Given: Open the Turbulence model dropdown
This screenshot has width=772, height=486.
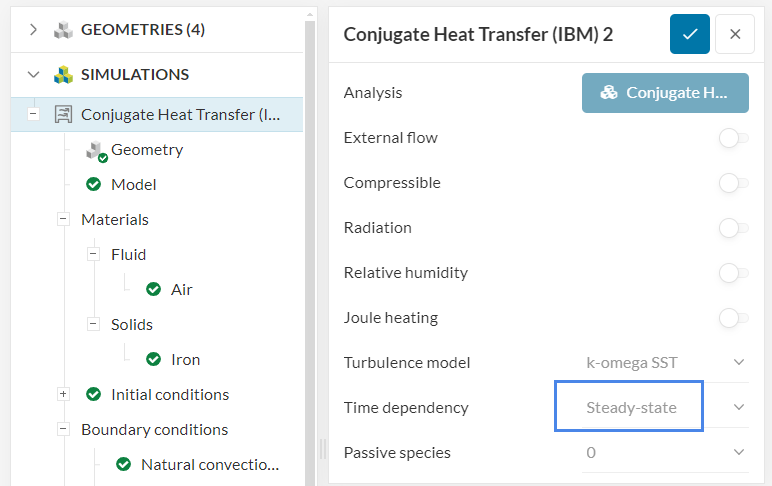Looking at the screenshot, I should [665, 362].
